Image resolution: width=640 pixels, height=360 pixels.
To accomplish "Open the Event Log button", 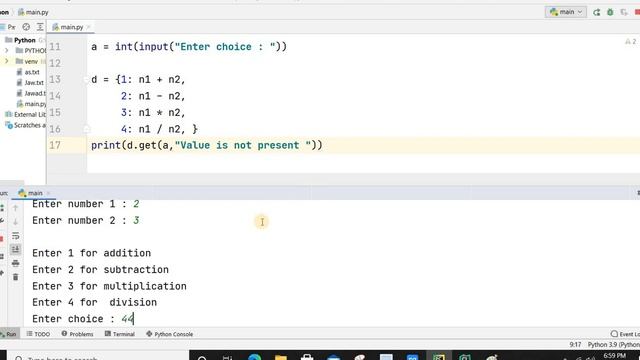I will (625, 334).
